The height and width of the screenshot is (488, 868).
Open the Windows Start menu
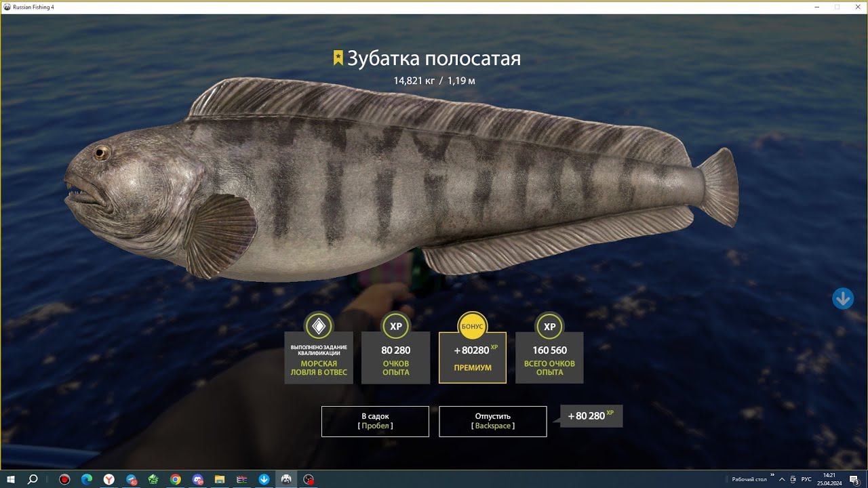(10, 479)
